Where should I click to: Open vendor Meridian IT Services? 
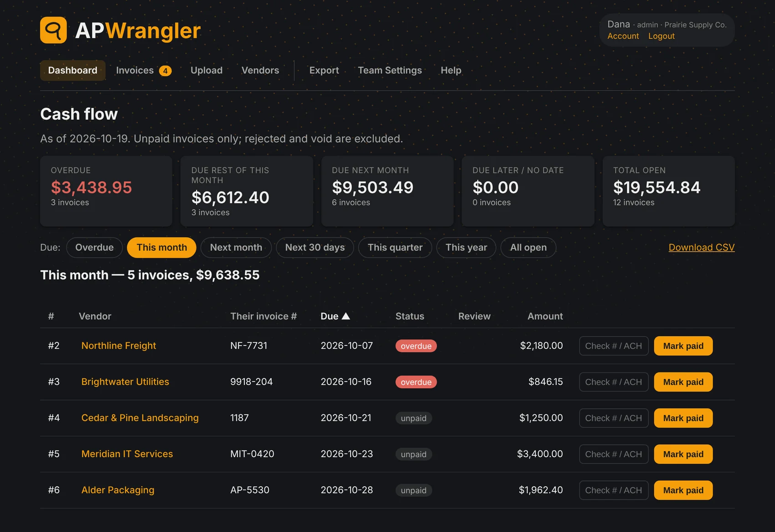pyautogui.click(x=127, y=454)
